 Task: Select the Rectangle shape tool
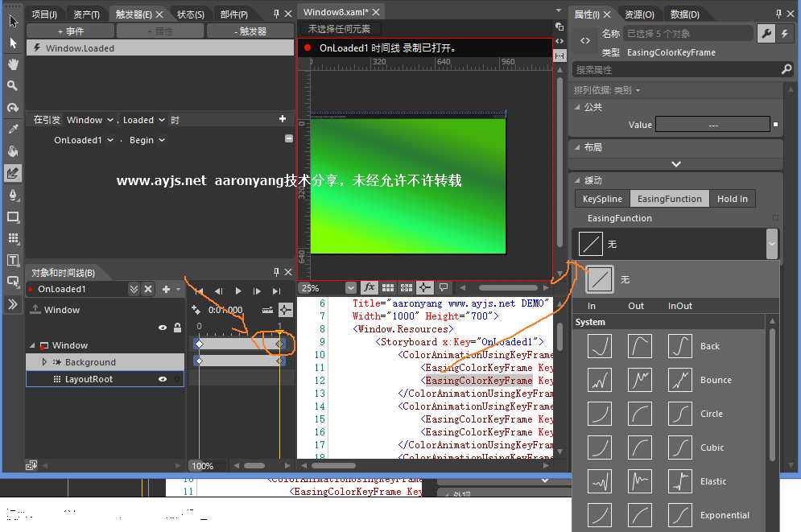point(13,217)
